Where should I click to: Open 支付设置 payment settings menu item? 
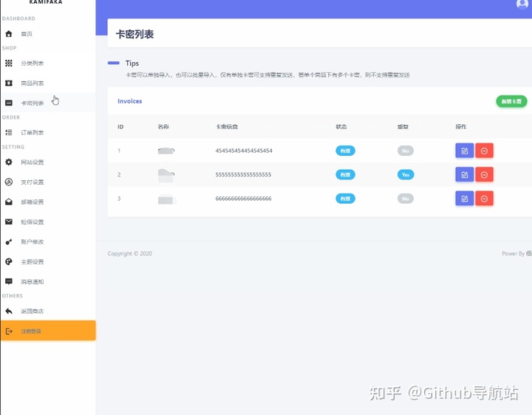pyautogui.click(x=33, y=182)
